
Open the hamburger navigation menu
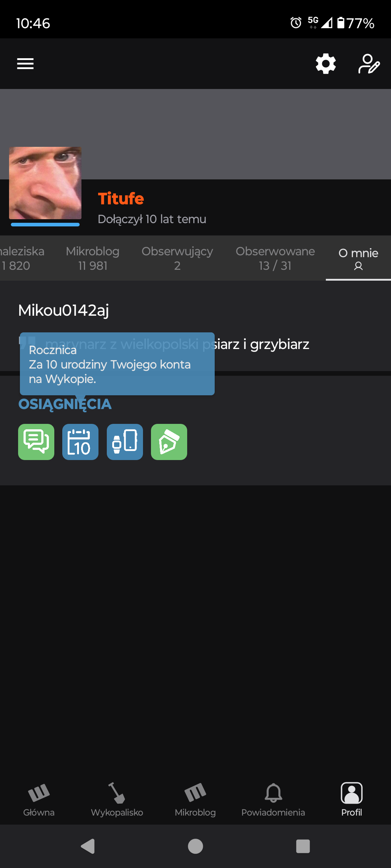(25, 64)
